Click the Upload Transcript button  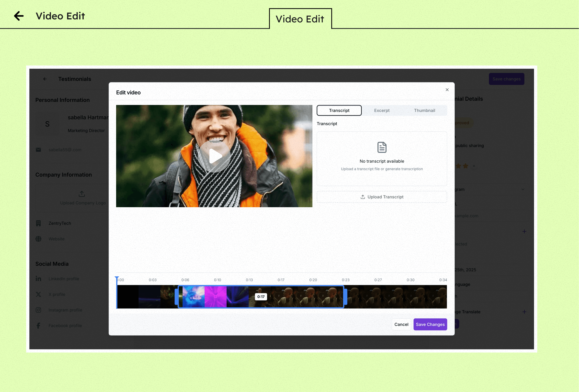tap(382, 197)
